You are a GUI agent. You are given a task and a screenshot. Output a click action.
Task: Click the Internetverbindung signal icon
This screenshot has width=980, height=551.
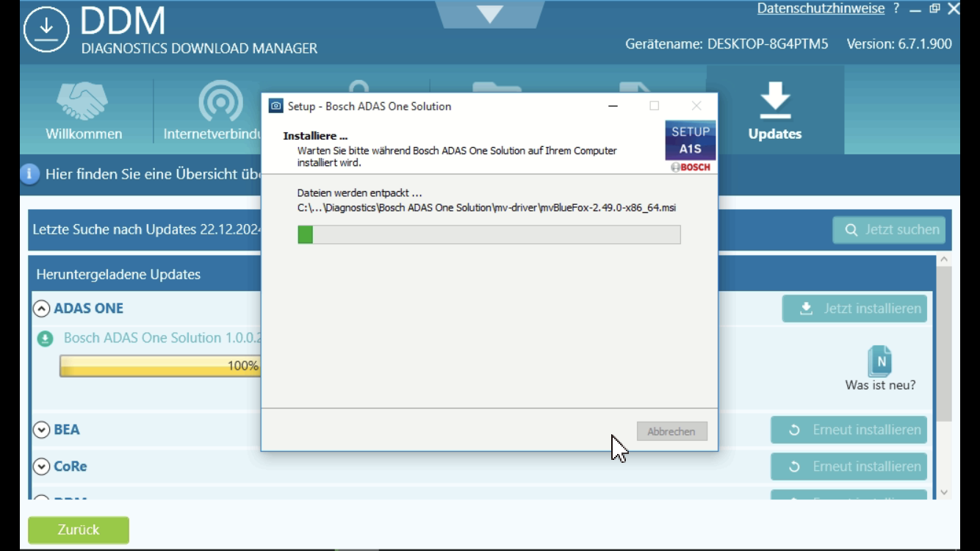coord(220,101)
